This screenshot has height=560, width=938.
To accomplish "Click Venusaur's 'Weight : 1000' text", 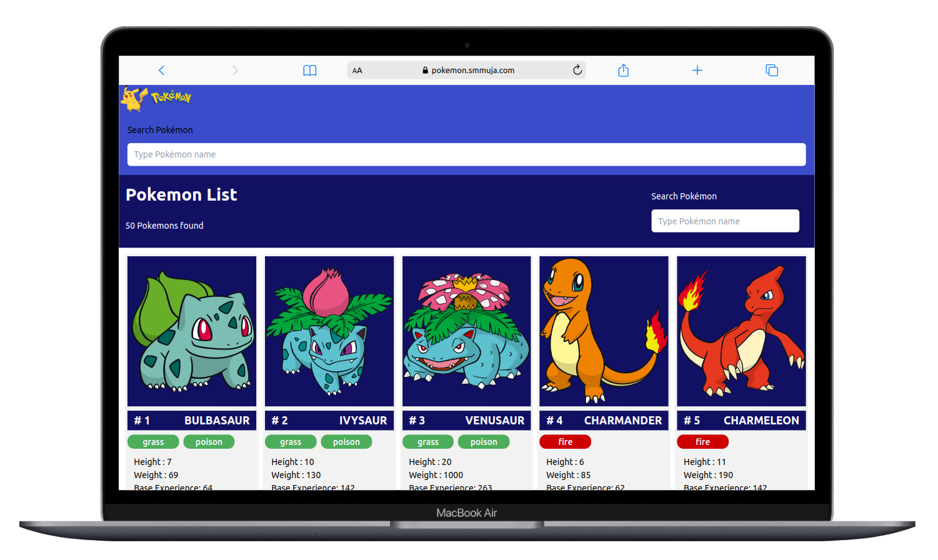I will coord(436,475).
